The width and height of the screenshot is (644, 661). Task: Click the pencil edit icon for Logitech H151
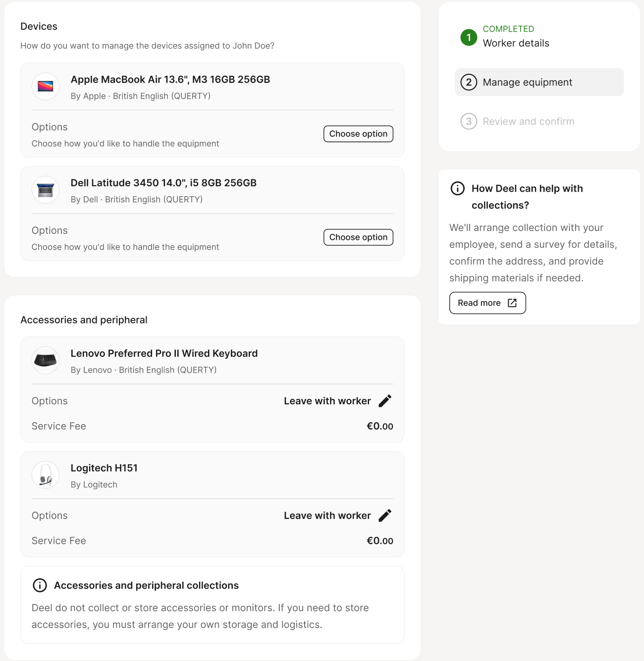tap(385, 515)
